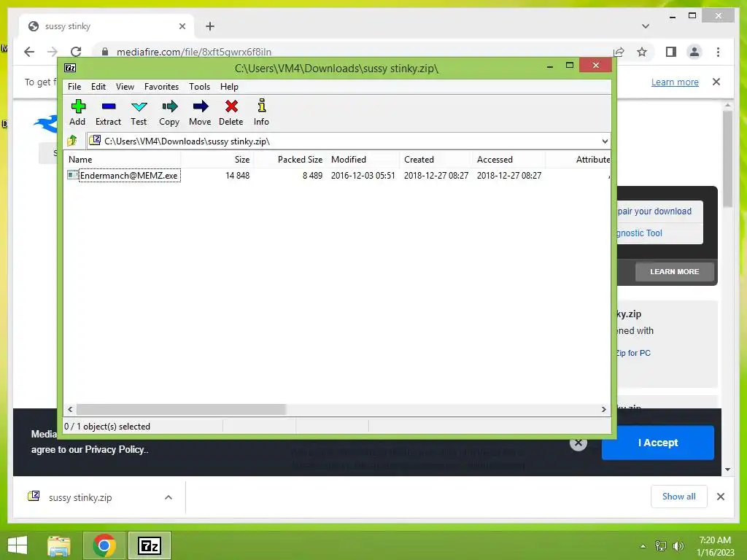Go up one folder level icon
Image resolution: width=747 pixels, height=560 pixels.
pos(72,141)
